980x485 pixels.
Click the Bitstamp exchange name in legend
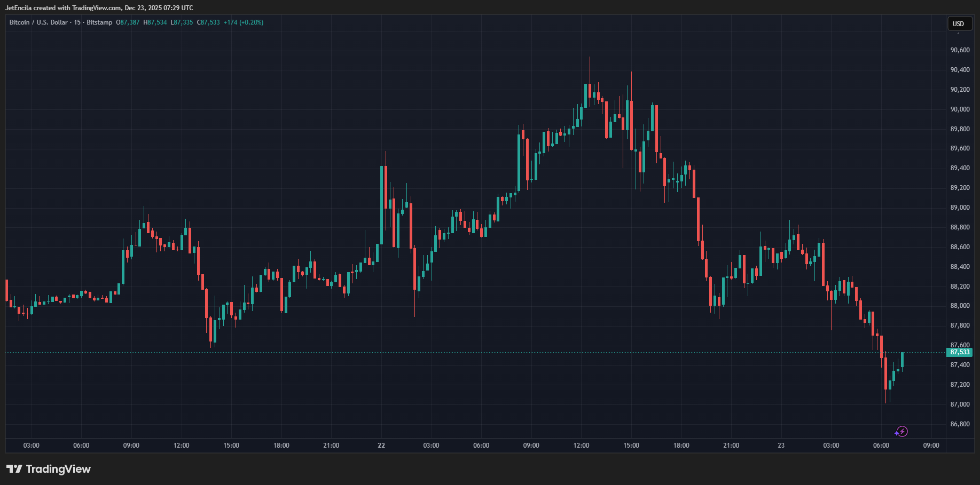(99, 22)
